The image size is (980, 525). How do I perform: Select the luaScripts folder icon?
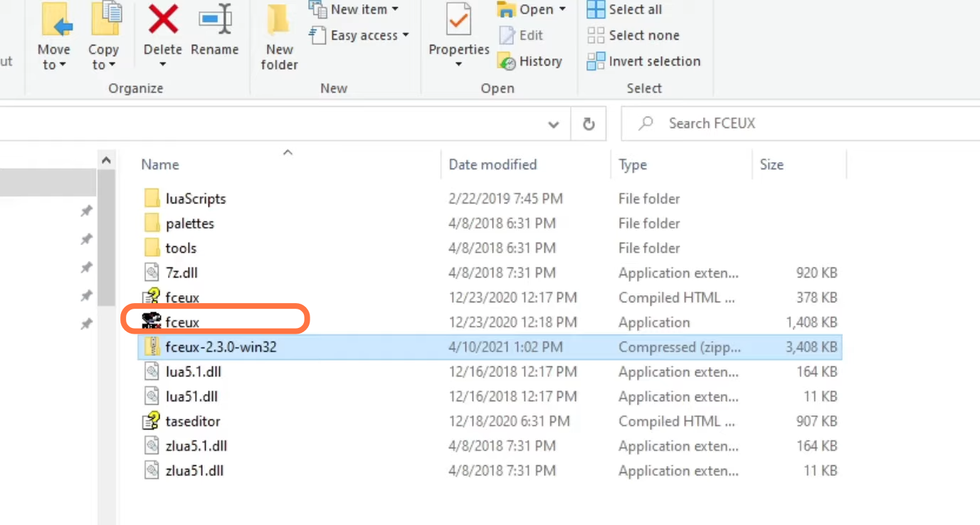coord(152,198)
